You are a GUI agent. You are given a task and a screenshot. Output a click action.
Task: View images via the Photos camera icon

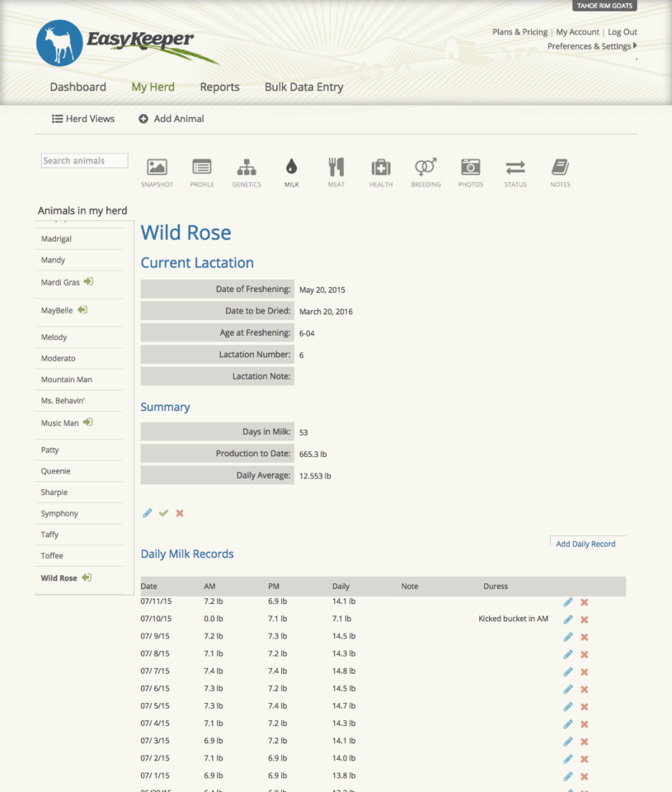pos(470,165)
